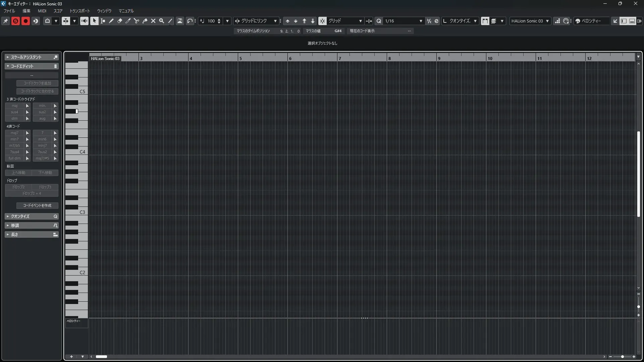The height and width of the screenshot is (362, 644).
Task: Click the コードイベントを作成 button
Action: tap(37, 205)
